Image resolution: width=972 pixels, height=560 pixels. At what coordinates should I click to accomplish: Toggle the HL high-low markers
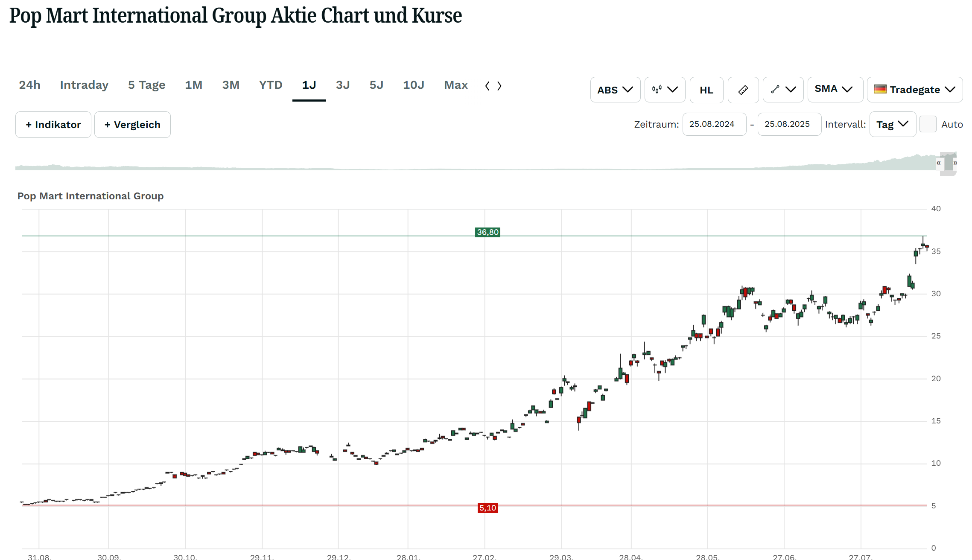[706, 90]
